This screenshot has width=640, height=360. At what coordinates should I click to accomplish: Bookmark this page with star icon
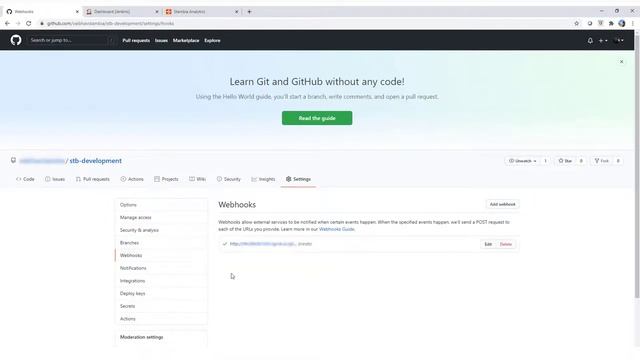[576, 23]
